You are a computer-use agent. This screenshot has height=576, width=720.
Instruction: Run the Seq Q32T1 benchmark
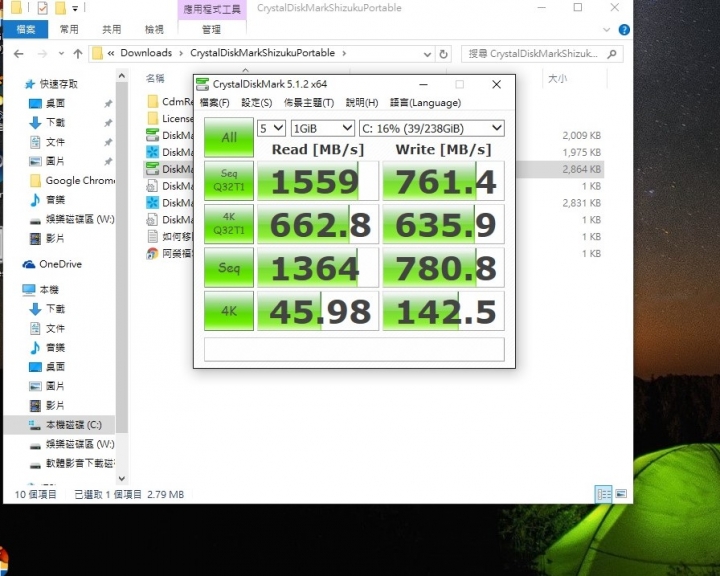point(229,181)
